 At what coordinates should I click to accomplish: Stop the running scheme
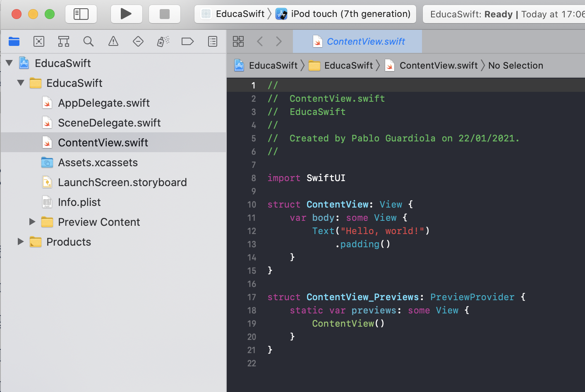[x=164, y=14]
